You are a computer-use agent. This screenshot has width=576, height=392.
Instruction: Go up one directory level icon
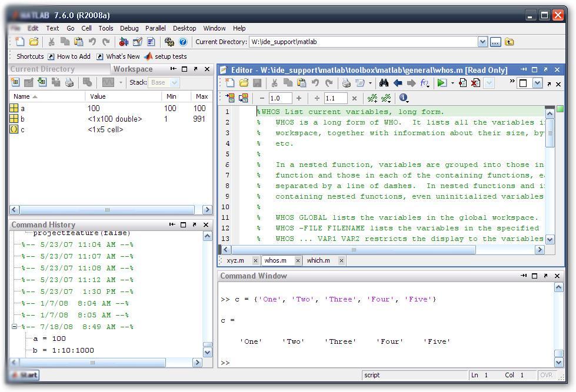click(509, 42)
